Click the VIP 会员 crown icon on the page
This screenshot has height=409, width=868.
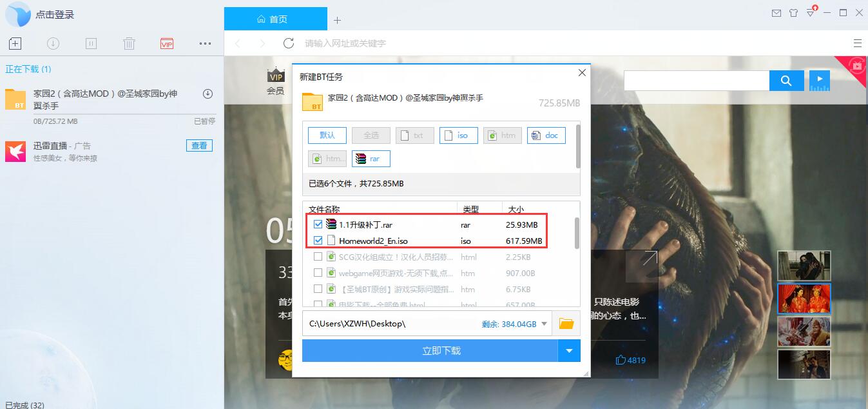(x=276, y=81)
